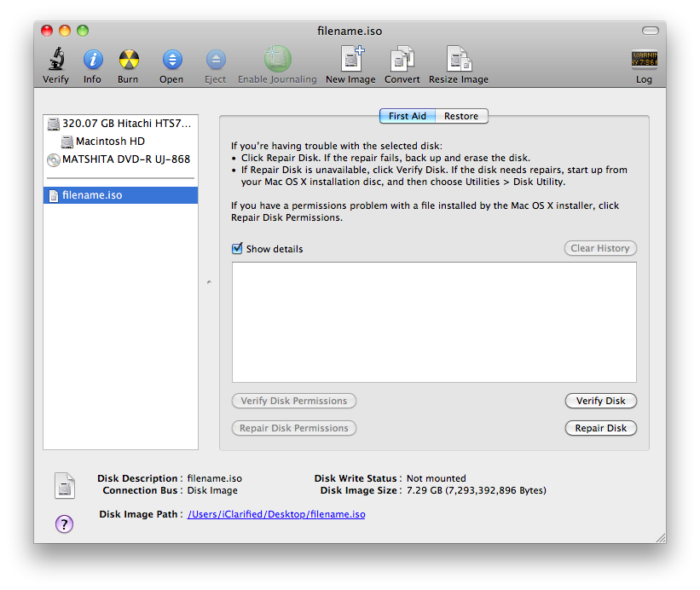Click the toolbar toggle pill in title bar
700x590 pixels.
coord(650,31)
